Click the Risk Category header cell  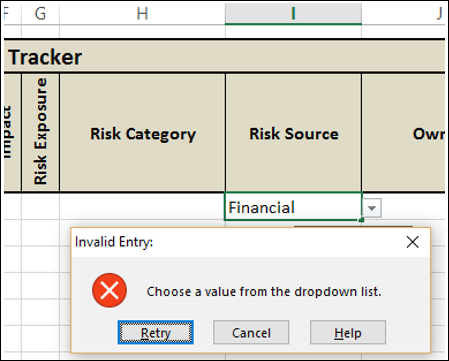[143, 133]
